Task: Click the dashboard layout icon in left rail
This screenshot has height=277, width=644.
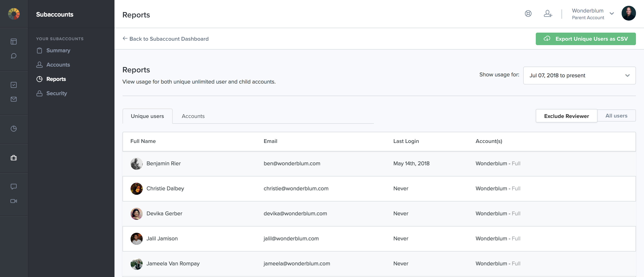Action: [14, 42]
